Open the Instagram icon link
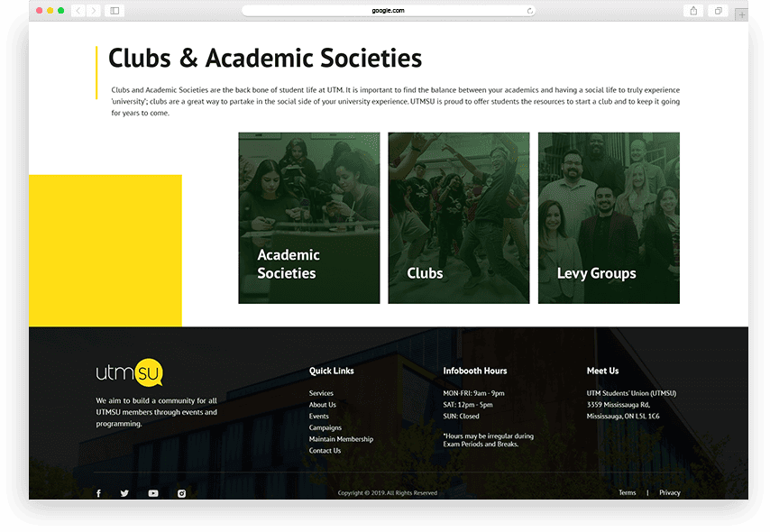 181,493
